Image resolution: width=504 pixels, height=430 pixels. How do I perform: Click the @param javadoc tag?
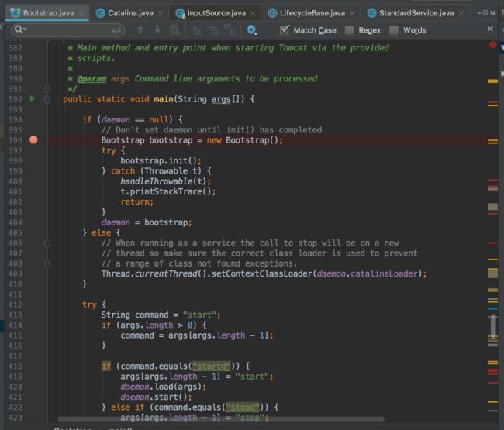tap(91, 79)
